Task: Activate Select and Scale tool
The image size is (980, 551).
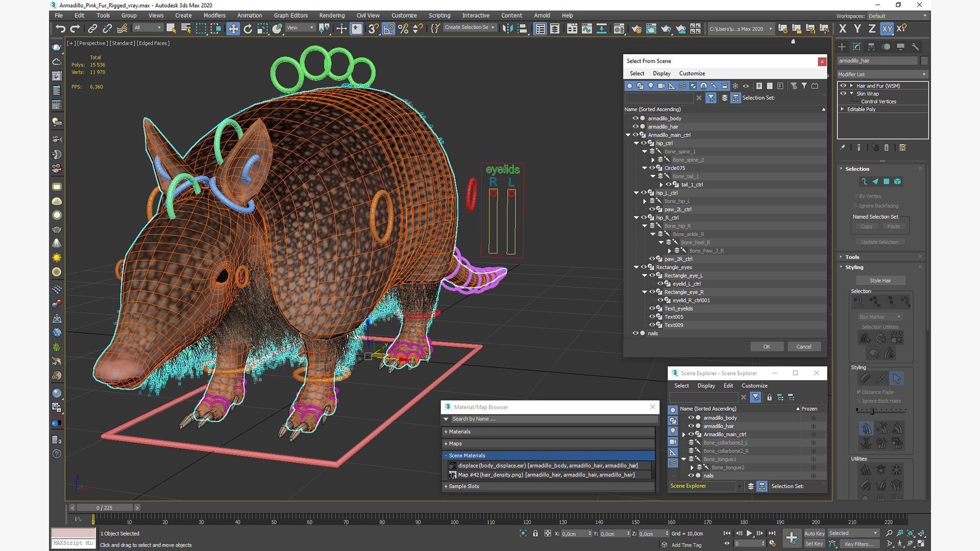Action: click(x=262, y=29)
